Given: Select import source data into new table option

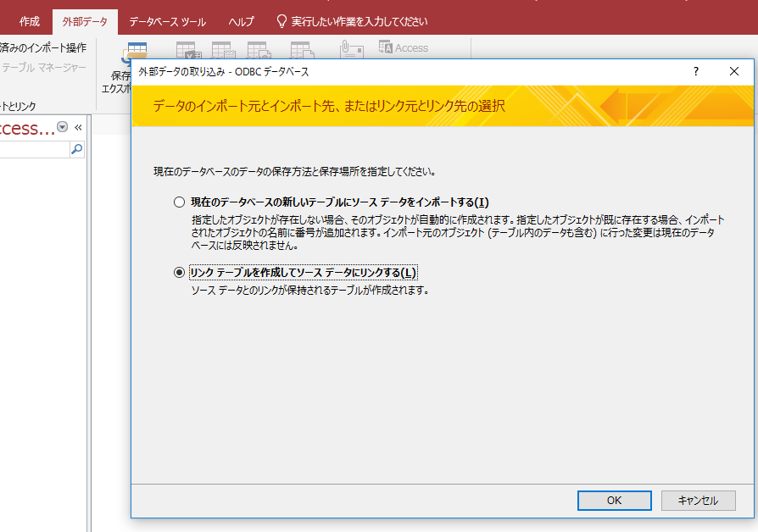Looking at the screenshot, I should tap(178, 202).
